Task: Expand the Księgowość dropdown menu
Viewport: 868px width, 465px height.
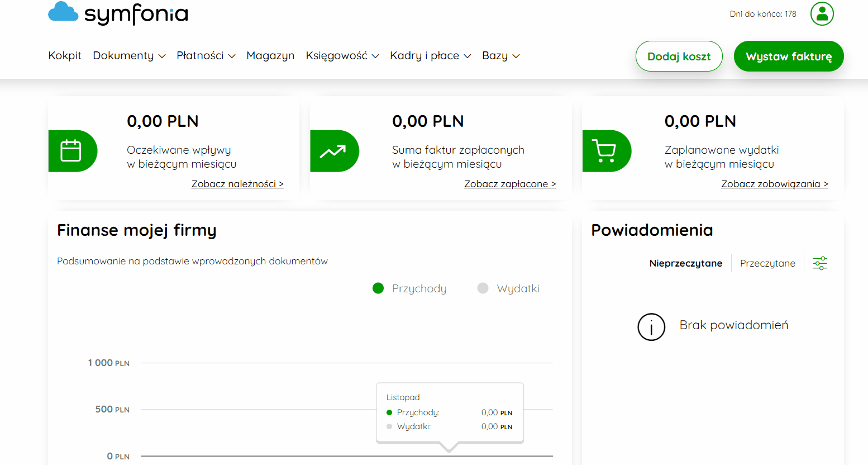Action: (342, 55)
